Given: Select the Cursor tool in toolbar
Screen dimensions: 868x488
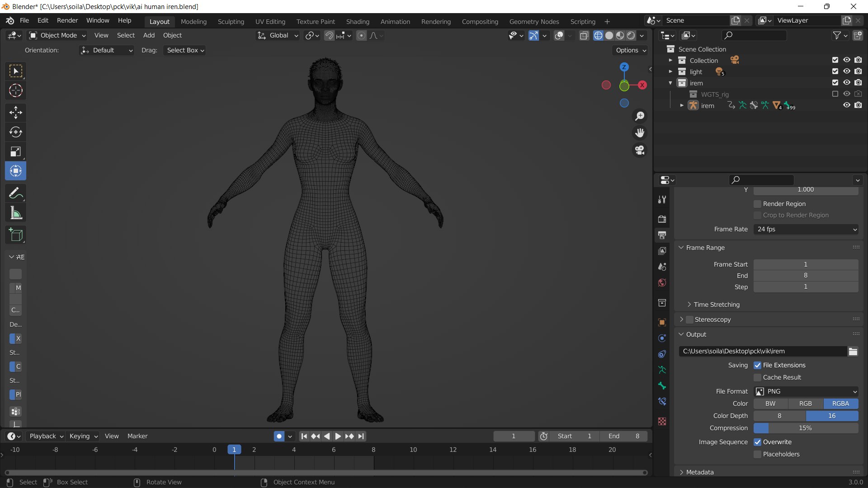Looking at the screenshot, I should 16,91.
